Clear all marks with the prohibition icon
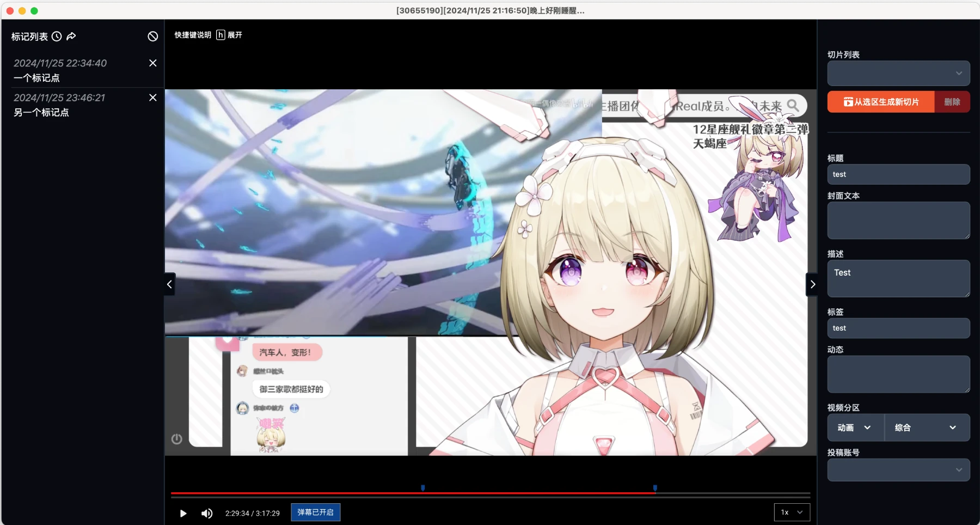The image size is (980, 525). (x=152, y=36)
